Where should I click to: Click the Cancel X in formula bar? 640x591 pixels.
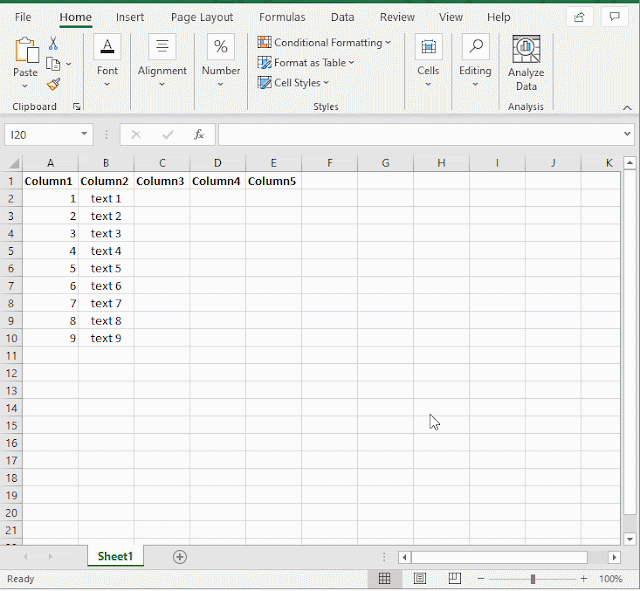(136, 134)
